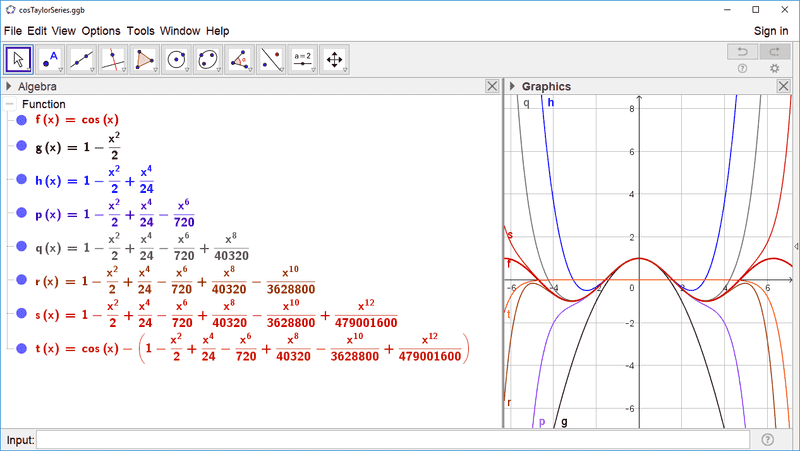Open the Tools menu
Viewport: 800px width, 451px height.
[140, 31]
